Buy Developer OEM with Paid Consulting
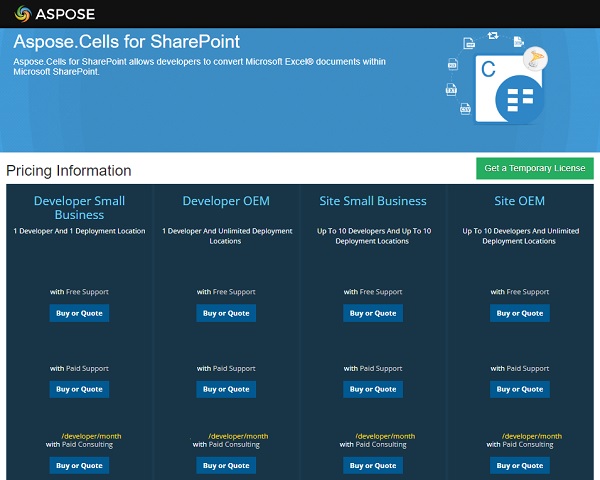Image resolution: width=600 pixels, height=480 pixels. (x=226, y=465)
